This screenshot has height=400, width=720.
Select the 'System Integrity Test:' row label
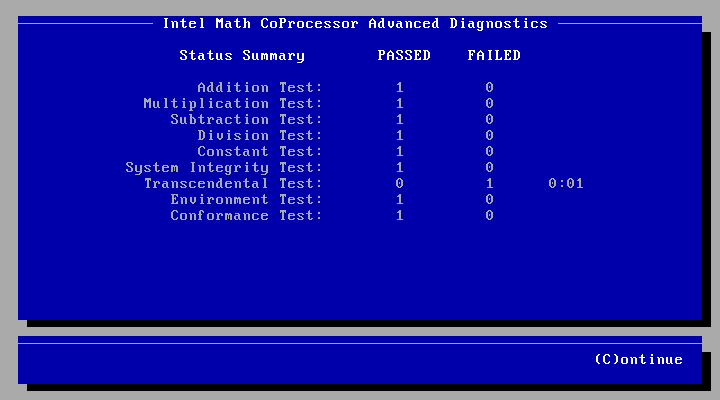coord(224,168)
